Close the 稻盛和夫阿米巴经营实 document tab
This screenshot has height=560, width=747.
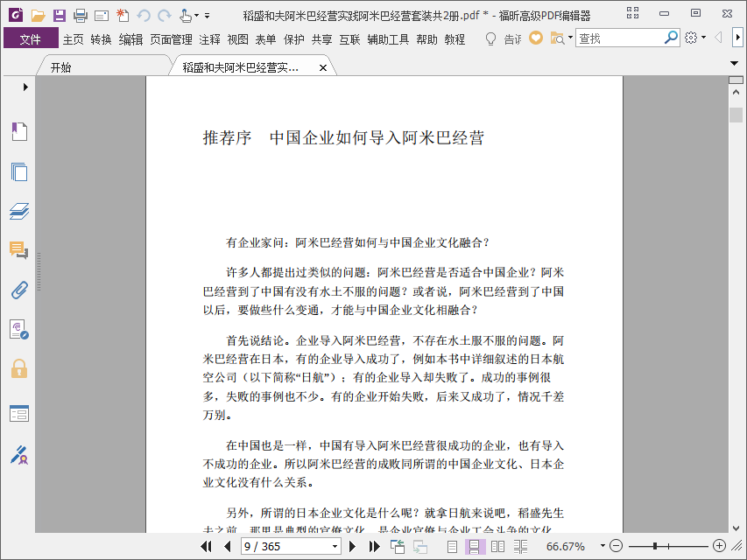click(323, 67)
